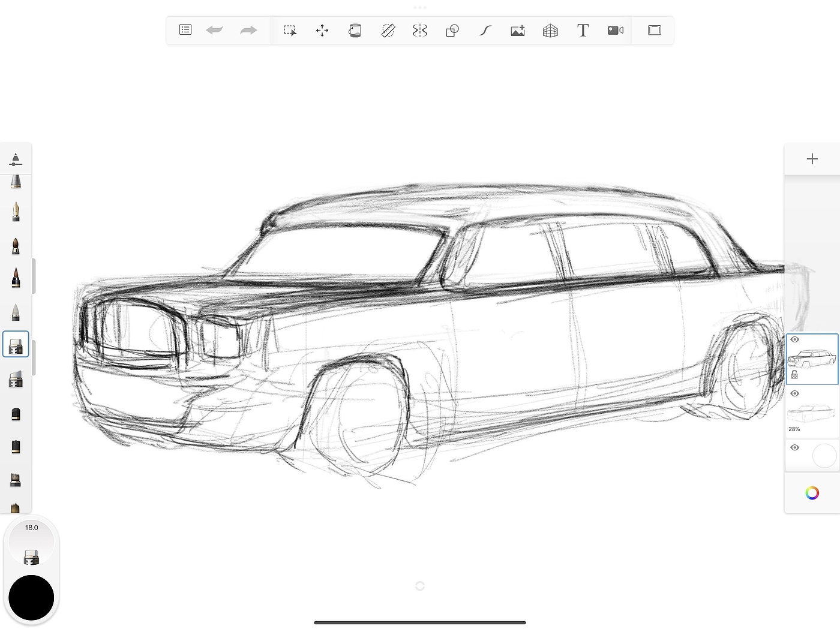The image size is (840, 629).
Task: Open the Perspective Guides grid tool
Action: (550, 31)
